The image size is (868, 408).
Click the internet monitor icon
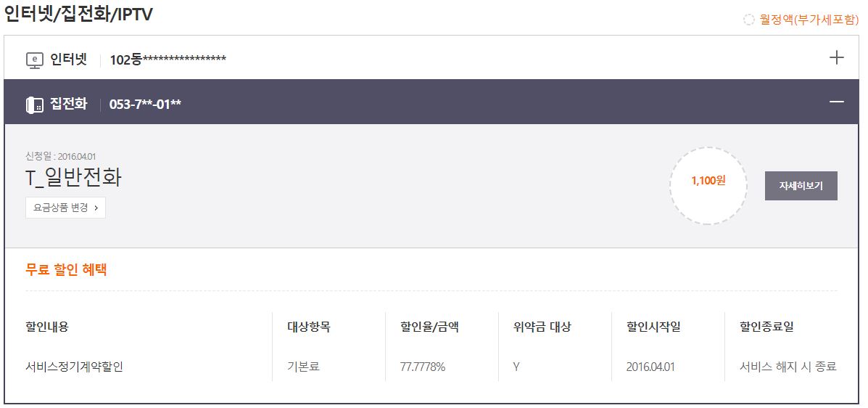(x=35, y=60)
